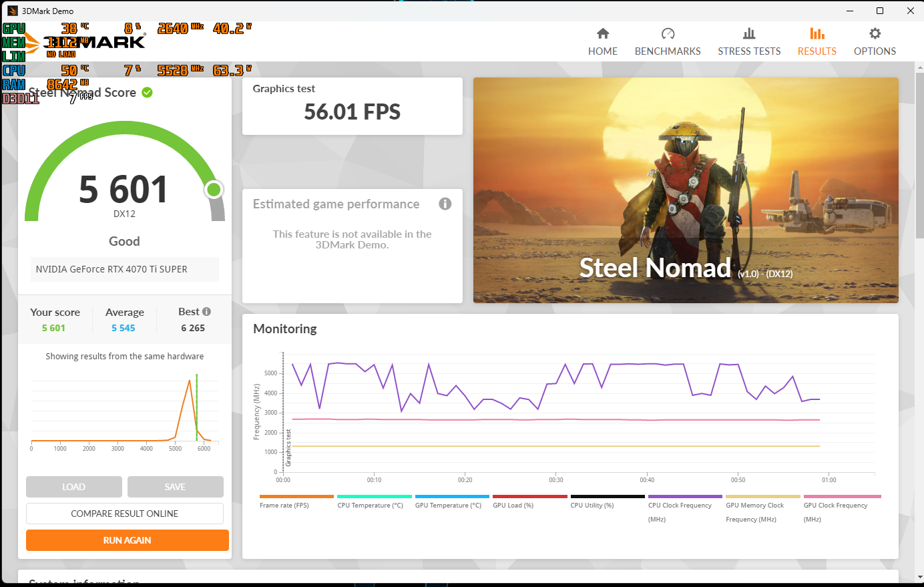The image size is (924, 587).
Task: Click the Graphics test heading
Action: [284, 88]
